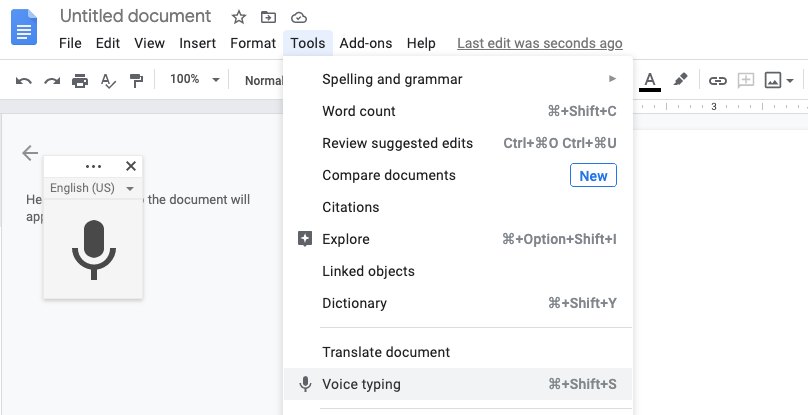The image size is (808, 415).
Task: Insert a link using toolbar icon
Action: pyautogui.click(x=717, y=80)
